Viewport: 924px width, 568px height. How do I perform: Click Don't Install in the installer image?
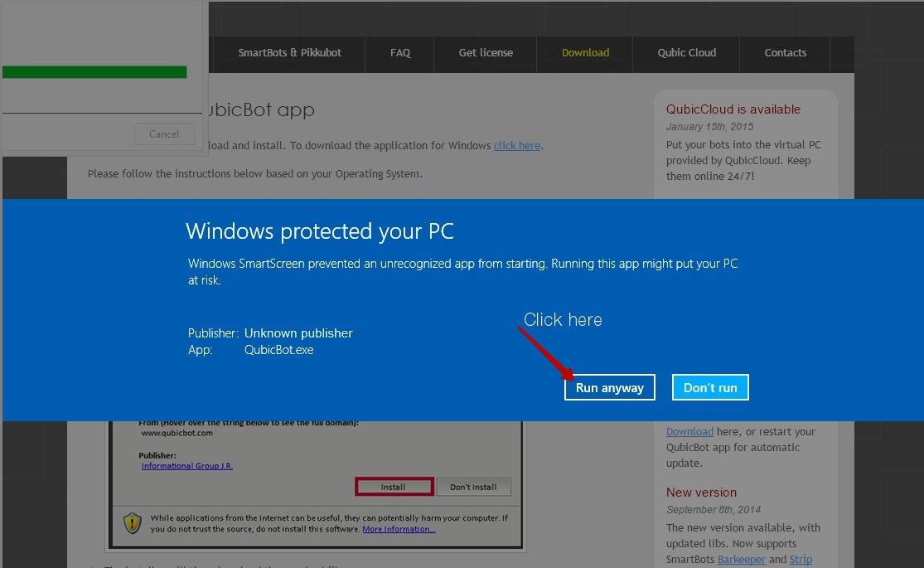[473, 487]
